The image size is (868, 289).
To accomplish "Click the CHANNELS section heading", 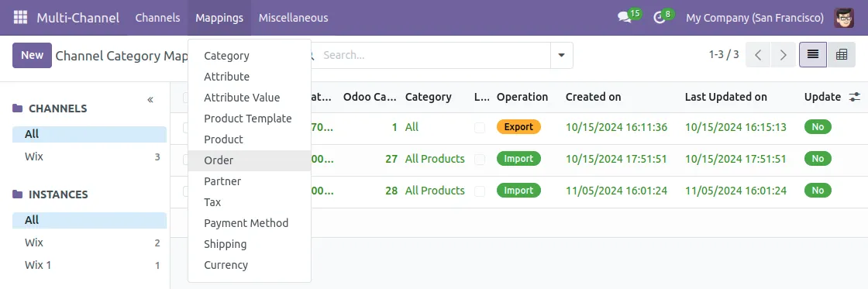I will 57,108.
